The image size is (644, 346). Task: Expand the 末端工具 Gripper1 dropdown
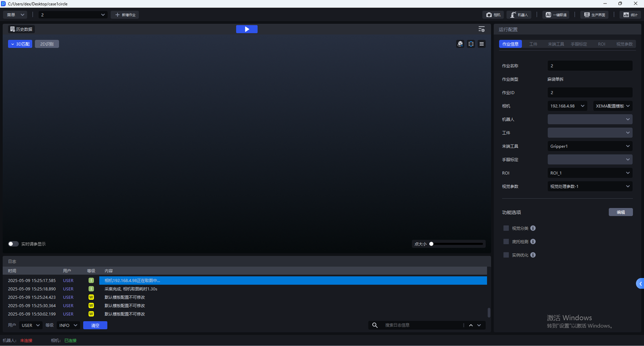(x=590, y=146)
